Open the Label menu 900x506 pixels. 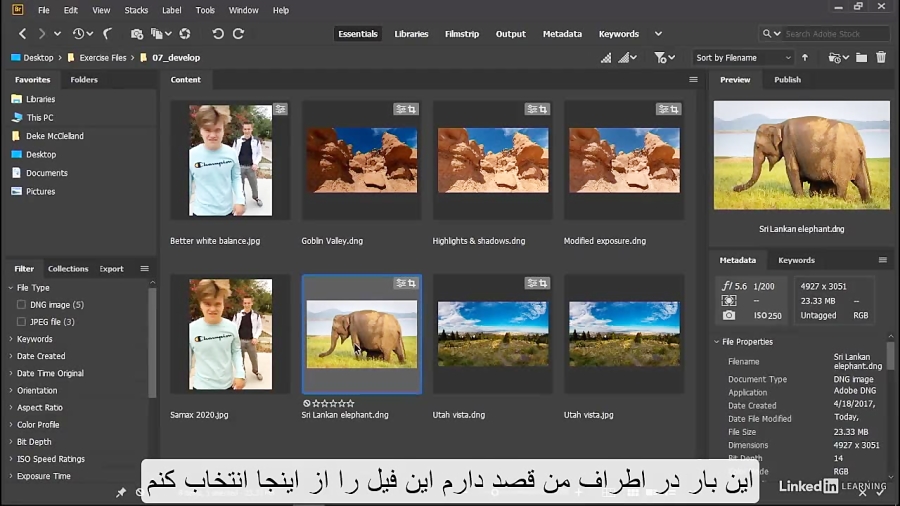(x=172, y=10)
